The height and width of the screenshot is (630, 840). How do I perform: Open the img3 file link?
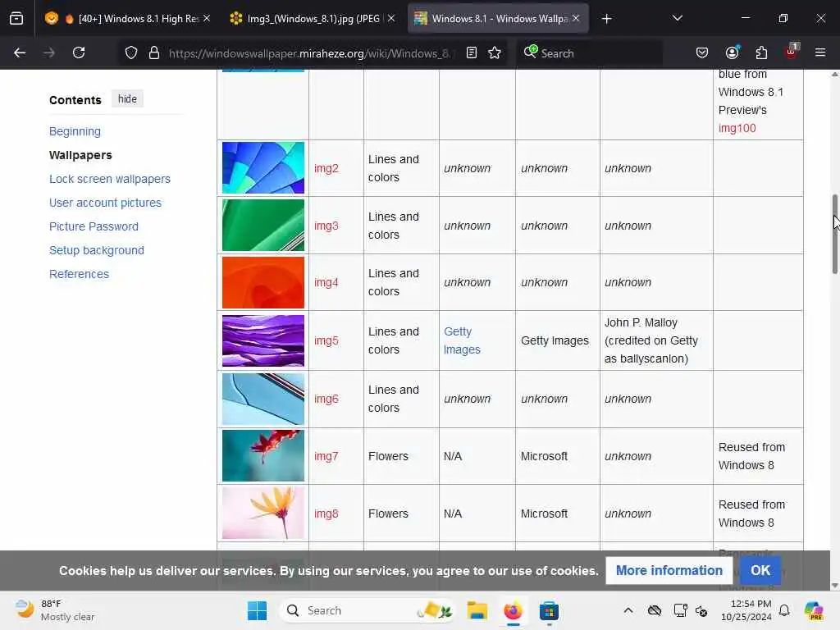[x=326, y=226]
